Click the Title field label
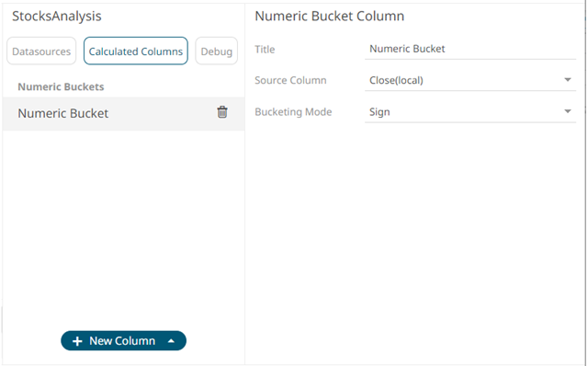Image resolution: width=588 pixels, height=366 pixels. (x=265, y=49)
